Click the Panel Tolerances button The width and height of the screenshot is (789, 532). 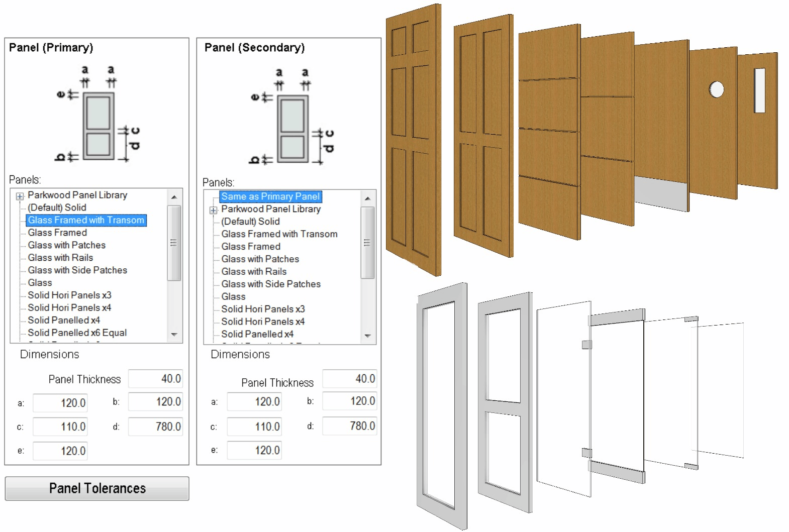[x=97, y=488]
